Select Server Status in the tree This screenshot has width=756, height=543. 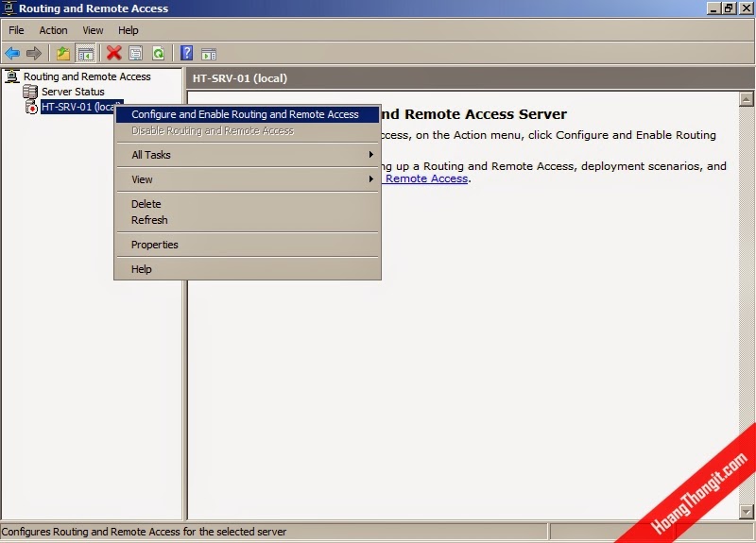coord(73,92)
